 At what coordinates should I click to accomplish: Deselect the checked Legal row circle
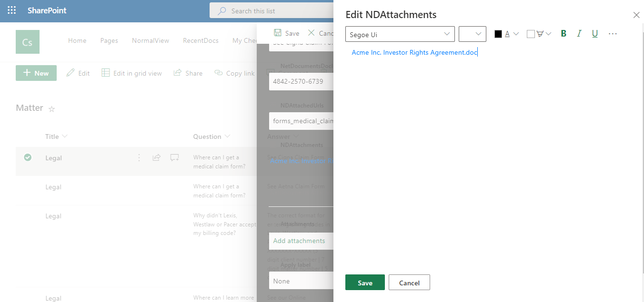click(x=28, y=157)
